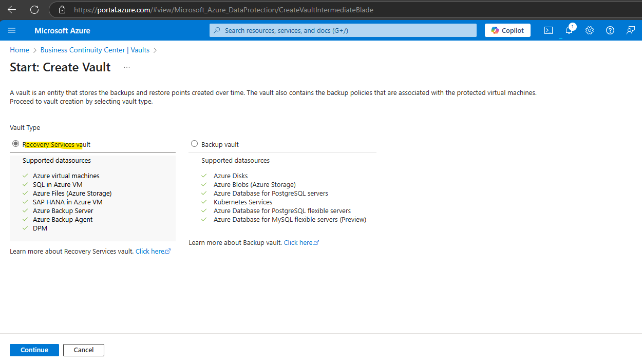The width and height of the screenshot is (642, 364).
Task: Open Backup vault Click here link
Action: [x=301, y=242]
